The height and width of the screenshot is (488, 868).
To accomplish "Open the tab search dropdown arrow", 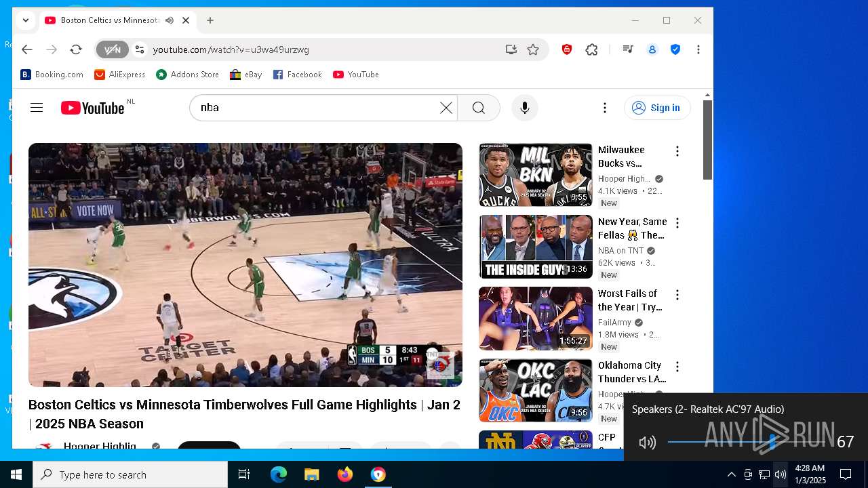I will (26, 20).
